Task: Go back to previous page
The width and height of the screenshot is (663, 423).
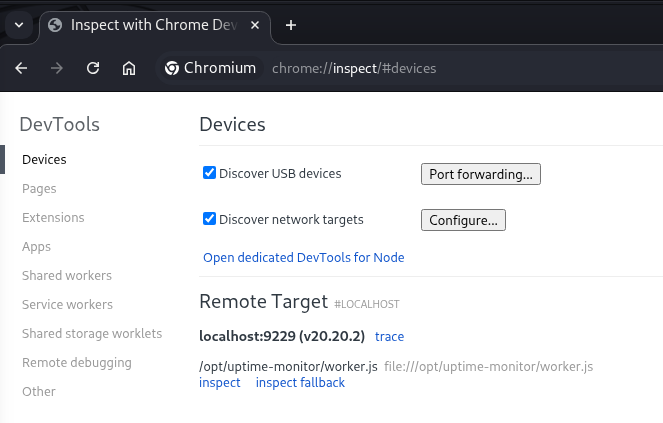Action: click(x=21, y=68)
